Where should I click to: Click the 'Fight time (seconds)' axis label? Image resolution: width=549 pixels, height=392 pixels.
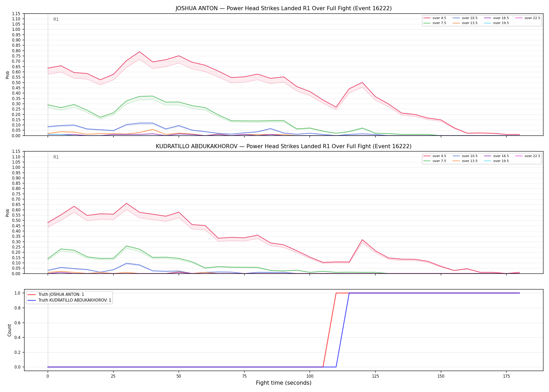(284, 383)
